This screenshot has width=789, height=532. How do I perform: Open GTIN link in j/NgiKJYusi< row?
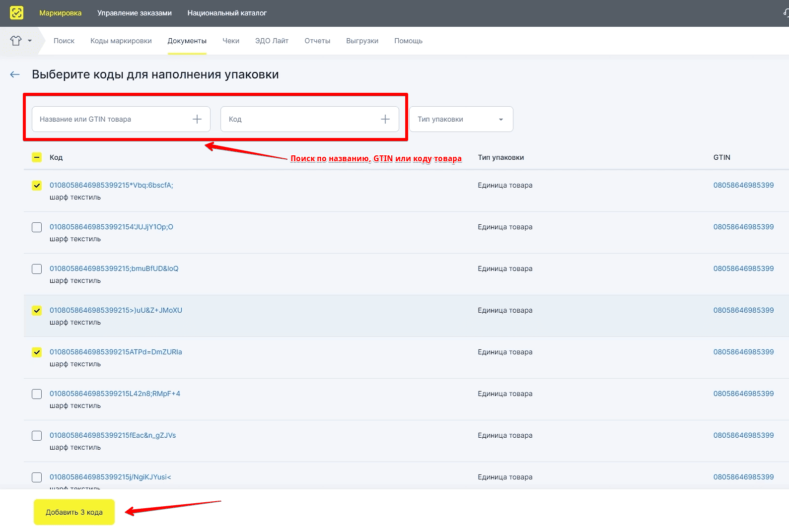[x=743, y=477]
